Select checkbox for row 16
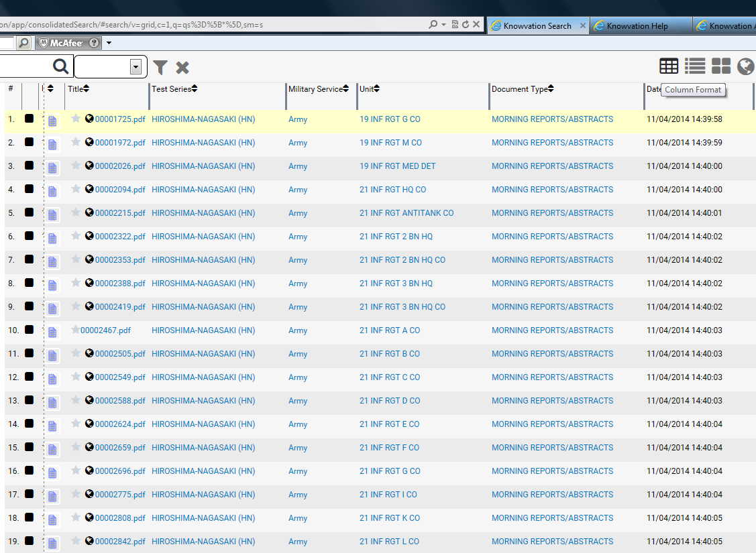Screen dimensions: 756x553 (29, 470)
